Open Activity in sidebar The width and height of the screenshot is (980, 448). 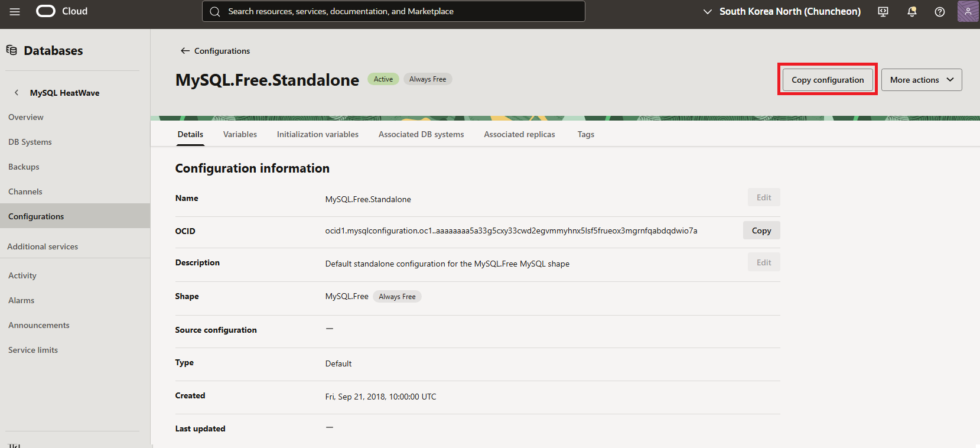coord(22,275)
